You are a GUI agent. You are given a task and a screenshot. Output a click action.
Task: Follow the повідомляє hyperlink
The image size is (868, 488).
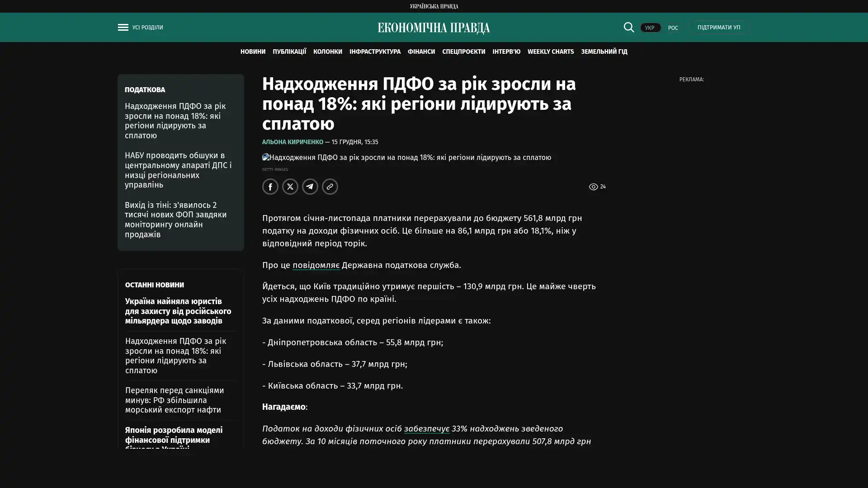point(316,265)
